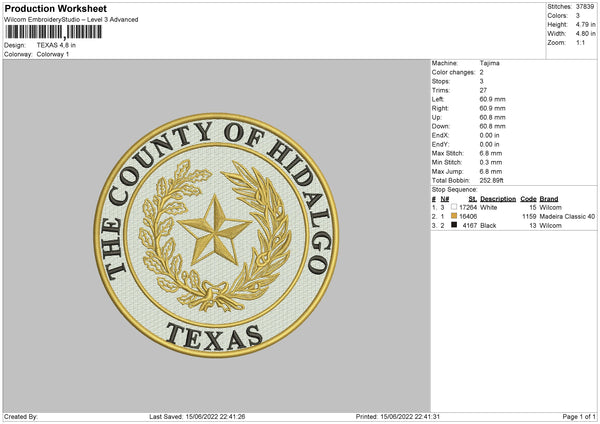Click the black thread color swatch
This screenshot has height=424, width=600.
point(454,225)
